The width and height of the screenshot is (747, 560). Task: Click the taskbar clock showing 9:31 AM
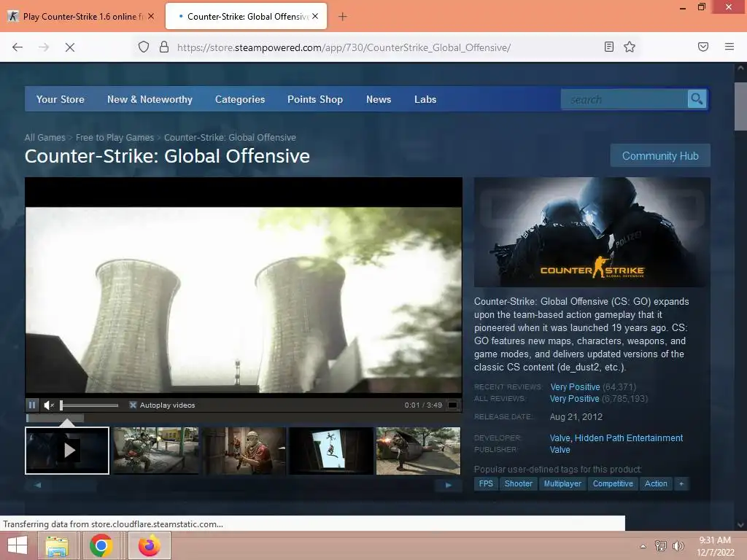715,546
